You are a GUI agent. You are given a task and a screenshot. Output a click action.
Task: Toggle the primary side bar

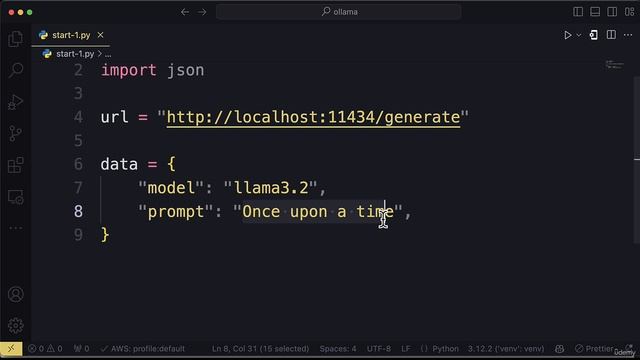tap(578, 12)
